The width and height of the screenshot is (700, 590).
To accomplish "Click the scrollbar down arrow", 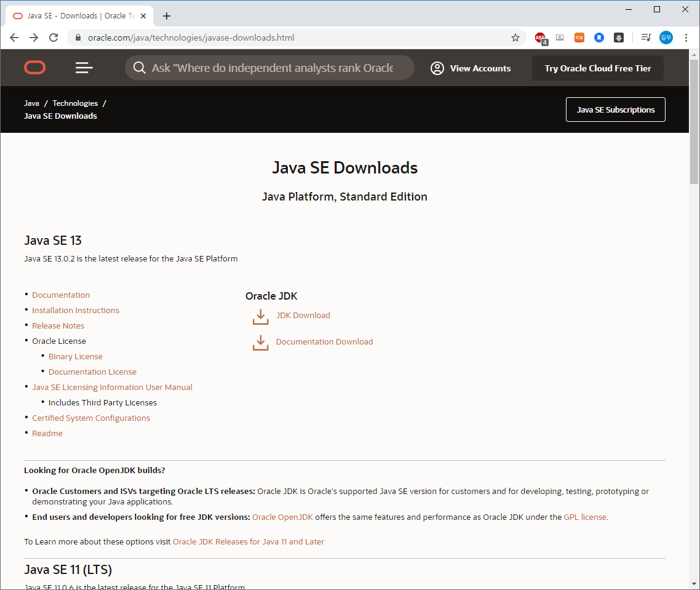I will coord(694,584).
